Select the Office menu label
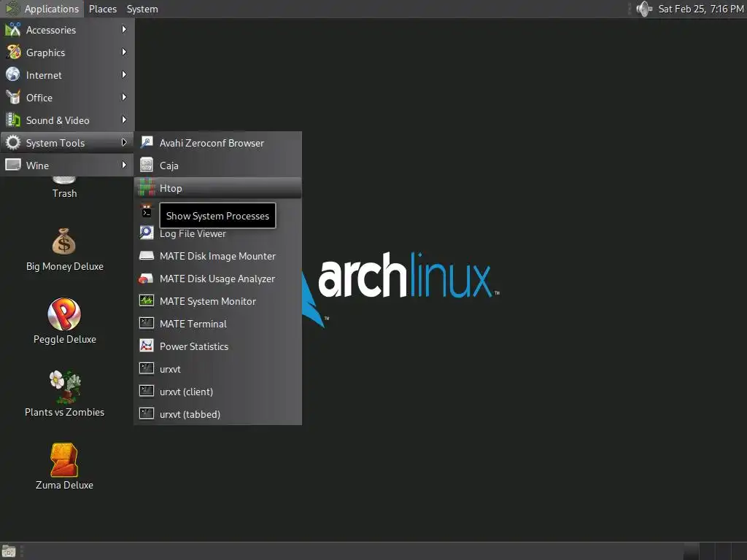The width and height of the screenshot is (747, 560). (x=39, y=98)
